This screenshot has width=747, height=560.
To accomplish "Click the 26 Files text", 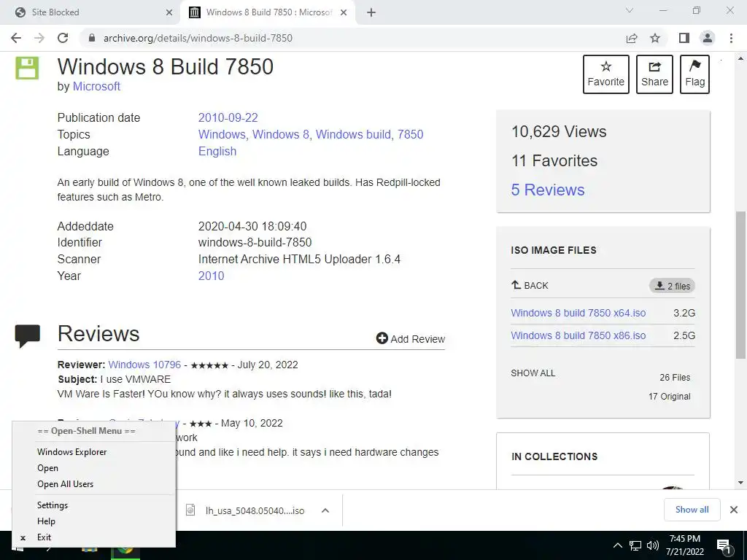I will (x=675, y=378).
